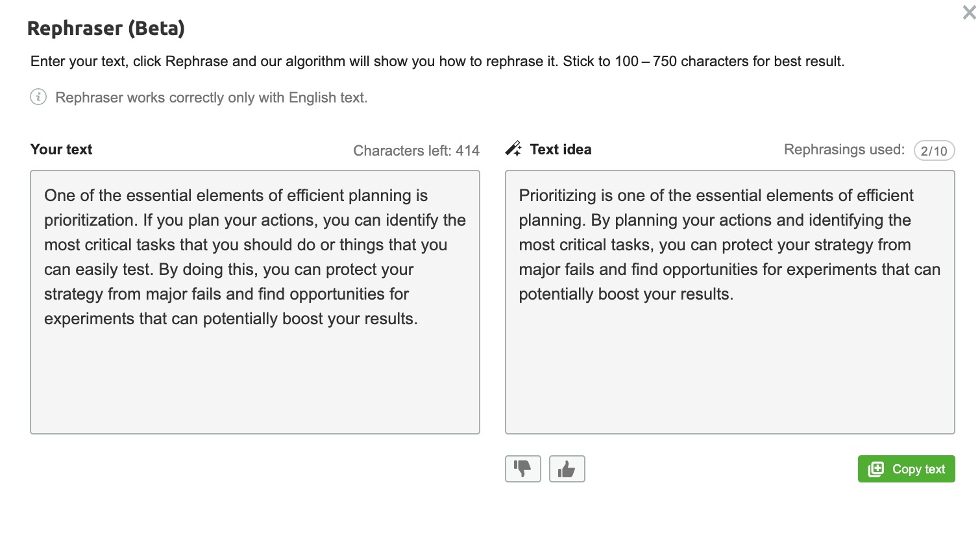
Task: Click inside the Text idea output box
Action: (x=729, y=302)
